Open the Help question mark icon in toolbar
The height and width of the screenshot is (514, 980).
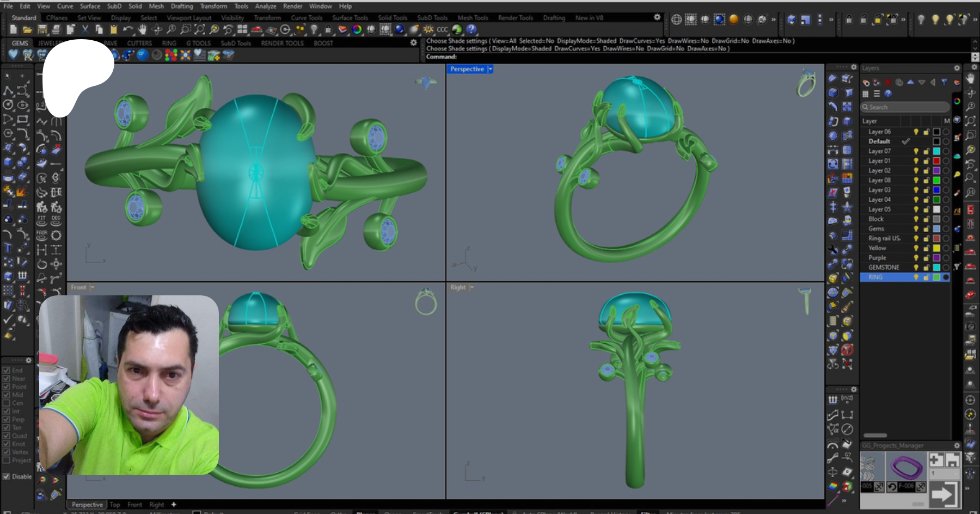click(x=471, y=29)
